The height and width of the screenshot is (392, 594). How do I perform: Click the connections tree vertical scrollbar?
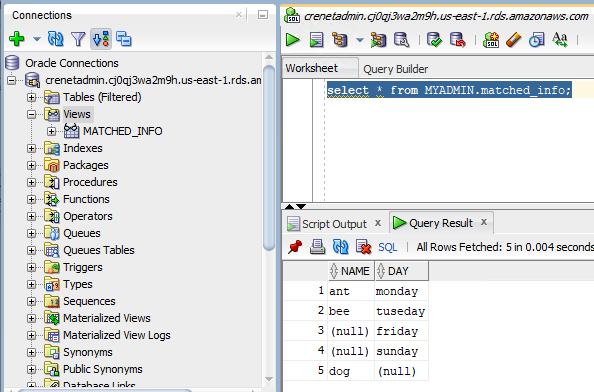point(269,158)
